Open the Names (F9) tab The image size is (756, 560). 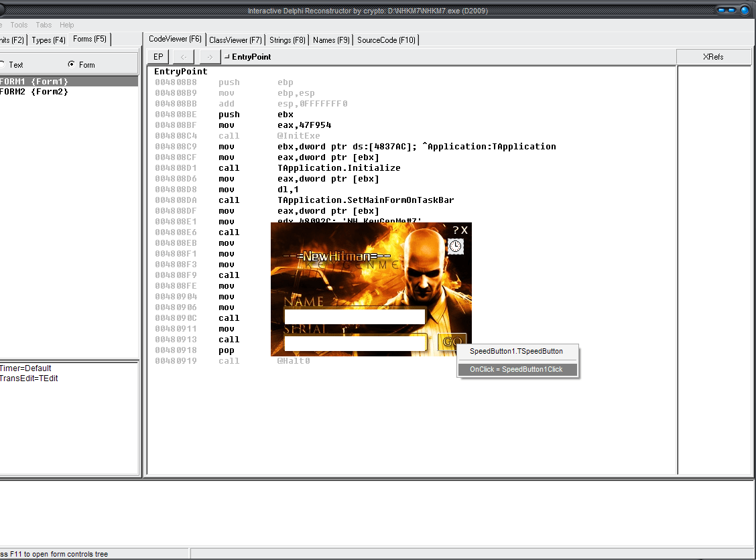[331, 40]
